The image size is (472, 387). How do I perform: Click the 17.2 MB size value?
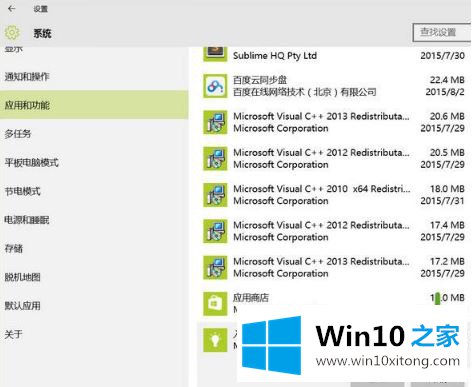pos(447,262)
